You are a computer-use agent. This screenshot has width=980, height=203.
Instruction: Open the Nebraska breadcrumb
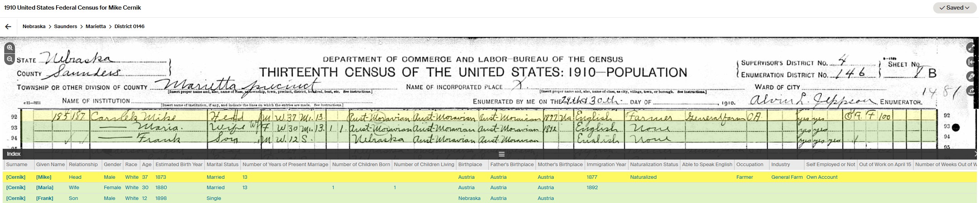[x=34, y=27]
